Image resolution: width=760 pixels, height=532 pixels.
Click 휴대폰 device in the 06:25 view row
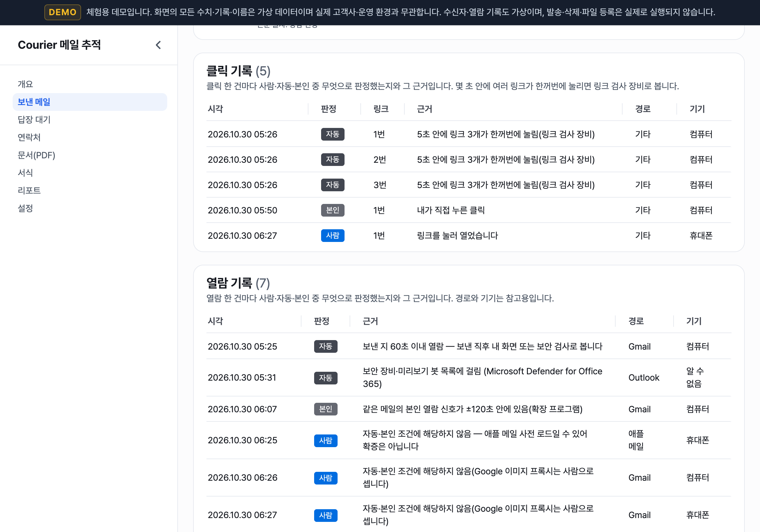697,440
